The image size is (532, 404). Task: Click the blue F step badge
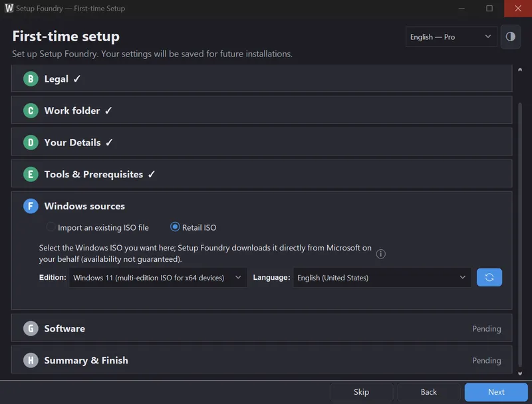tap(31, 206)
